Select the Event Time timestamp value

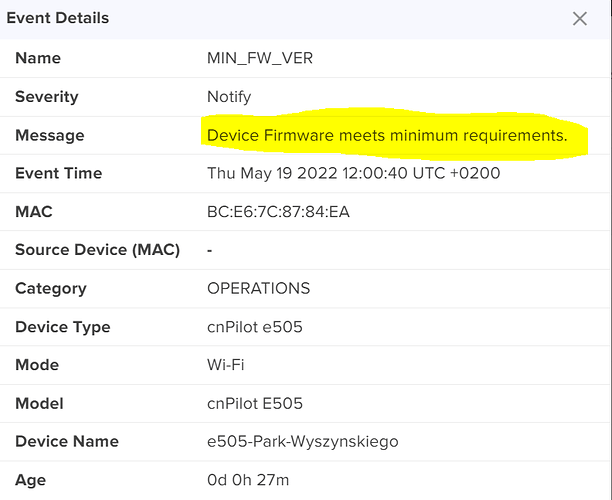coord(354,173)
